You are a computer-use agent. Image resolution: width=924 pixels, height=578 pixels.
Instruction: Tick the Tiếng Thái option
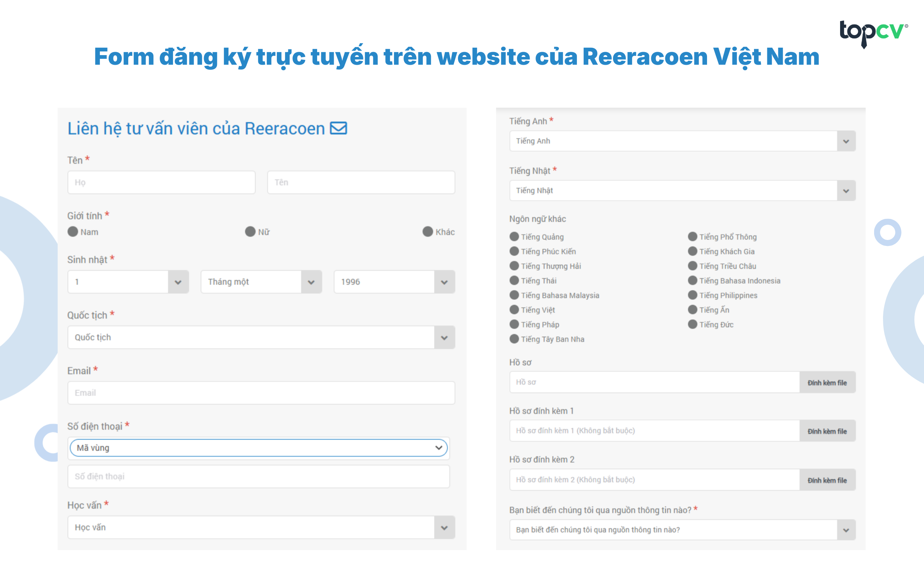[x=514, y=280]
